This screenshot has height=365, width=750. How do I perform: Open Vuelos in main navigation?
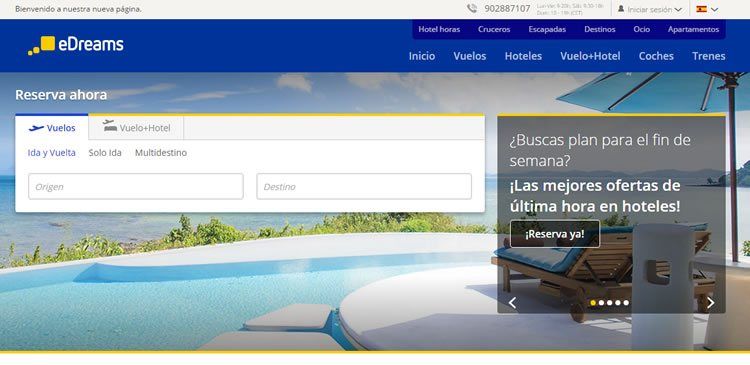pyautogui.click(x=470, y=56)
